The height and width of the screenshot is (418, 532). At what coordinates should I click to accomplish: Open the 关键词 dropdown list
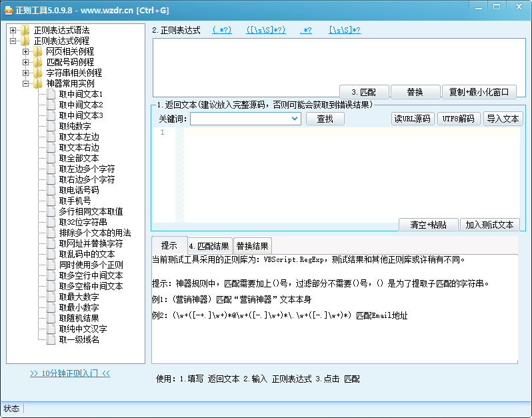click(x=295, y=119)
